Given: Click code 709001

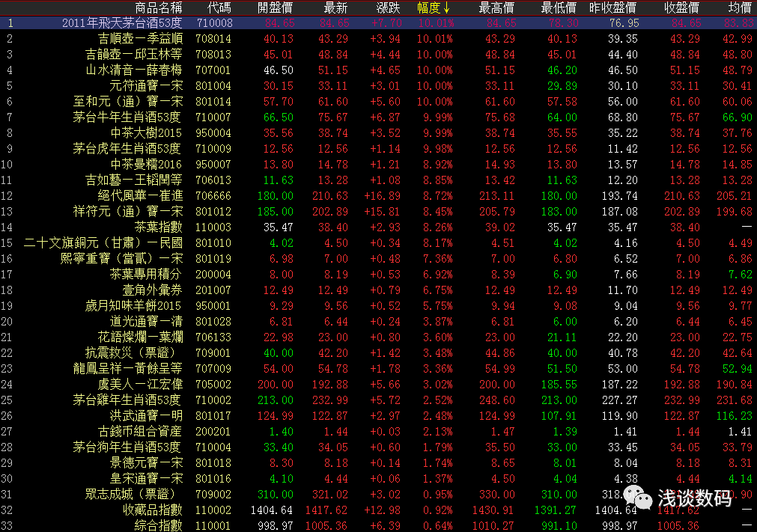Looking at the screenshot, I should [x=213, y=352].
